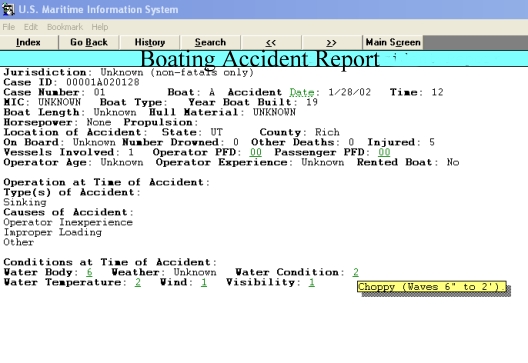Viewport: 528px width, 363px height.
Task: Click the Go Back button
Action: tap(89, 42)
